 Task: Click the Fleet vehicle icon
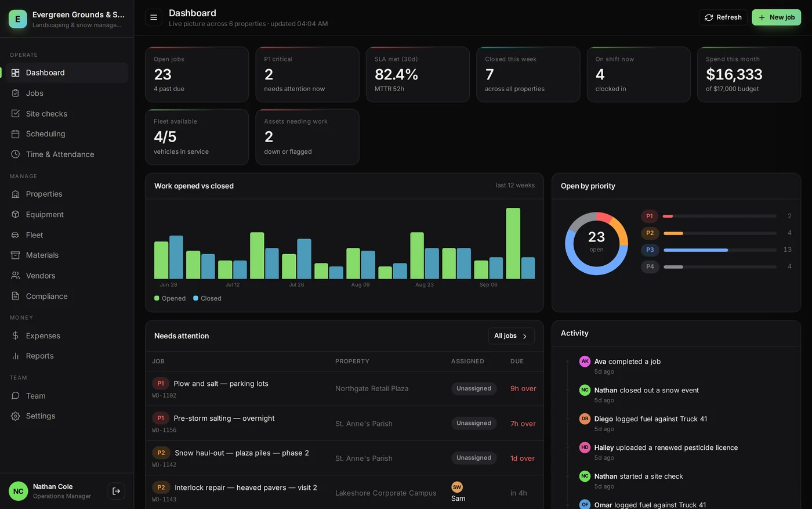click(16, 235)
